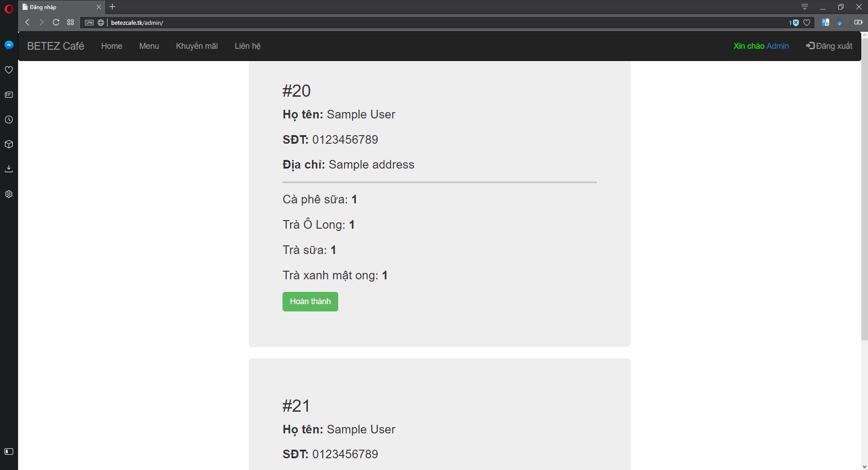
Task: Mark order #20 as Hoàn thành
Action: [310, 301]
